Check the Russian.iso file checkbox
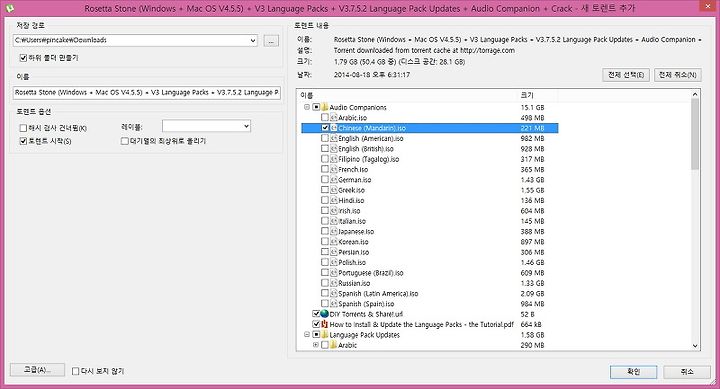720x389 pixels. tap(325, 283)
